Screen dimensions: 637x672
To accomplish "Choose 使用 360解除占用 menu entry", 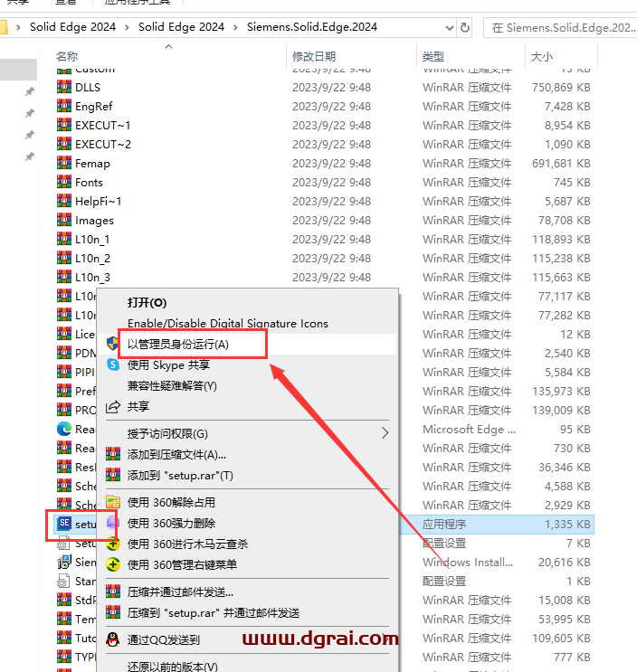I will pyautogui.click(x=171, y=502).
